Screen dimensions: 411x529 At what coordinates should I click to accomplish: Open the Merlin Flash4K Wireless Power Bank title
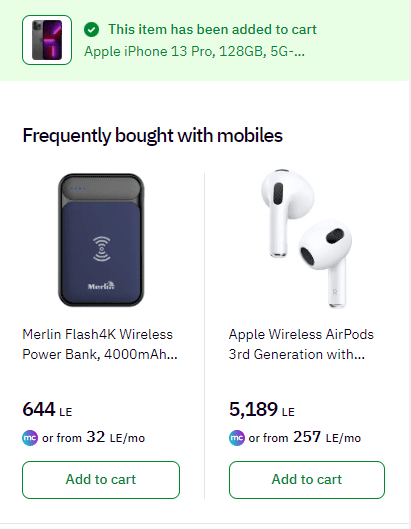(x=100, y=344)
